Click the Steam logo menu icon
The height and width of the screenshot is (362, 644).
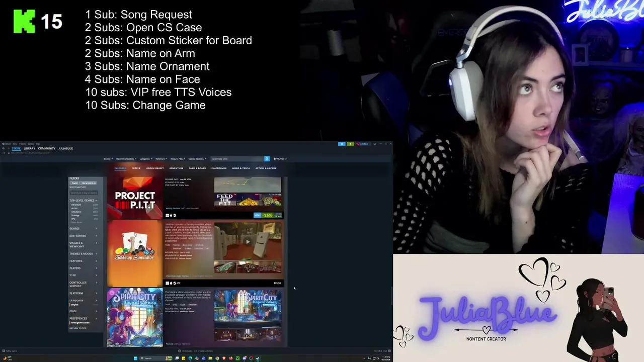point(3,144)
